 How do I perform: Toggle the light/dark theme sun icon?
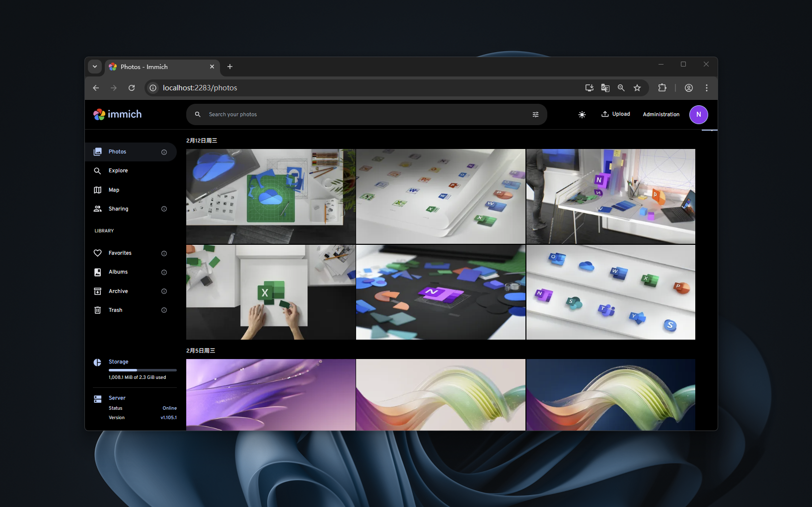(x=582, y=115)
